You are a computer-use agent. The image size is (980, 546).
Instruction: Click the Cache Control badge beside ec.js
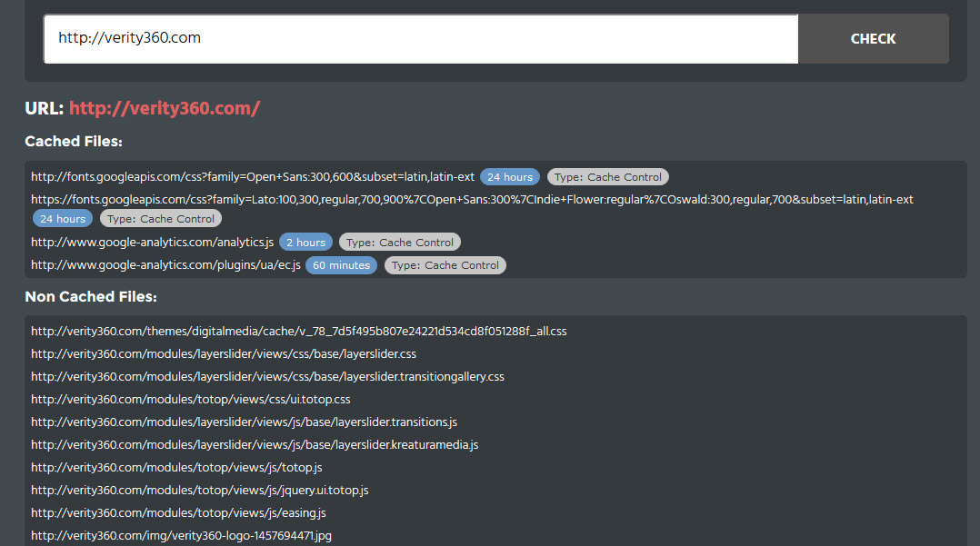[x=445, y=265]
